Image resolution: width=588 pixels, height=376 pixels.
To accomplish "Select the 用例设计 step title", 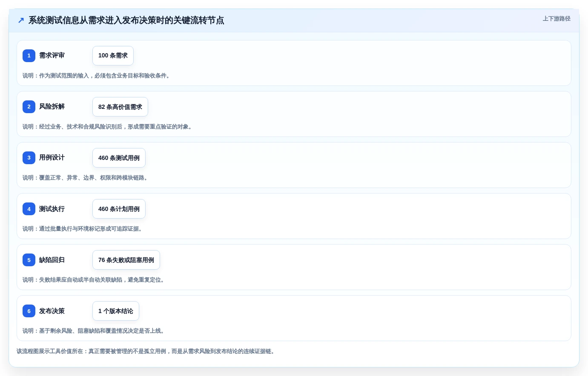I will [x=52, y=157].
